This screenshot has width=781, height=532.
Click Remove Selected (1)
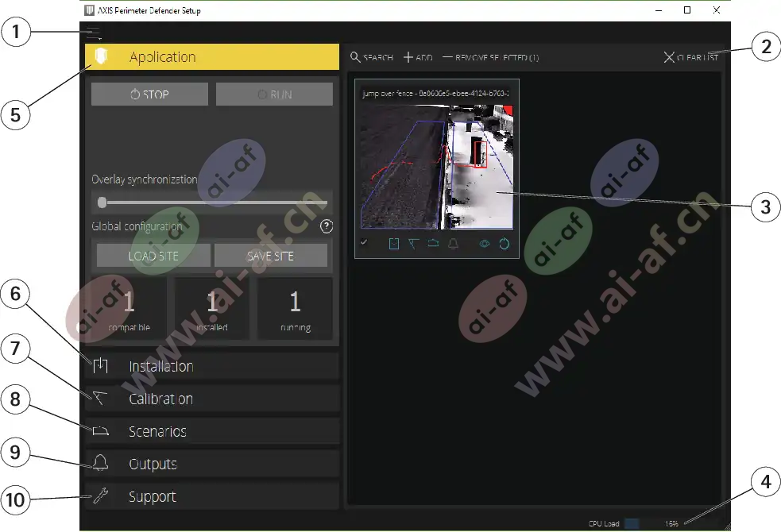(x=491, y=57)
